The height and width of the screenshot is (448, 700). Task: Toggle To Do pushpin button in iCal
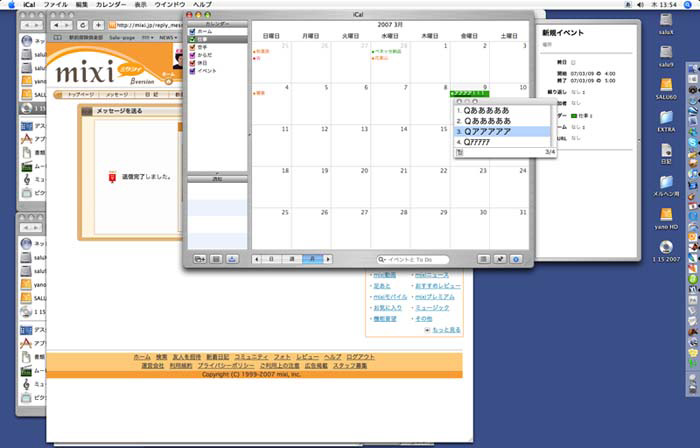tap(500, 259)
